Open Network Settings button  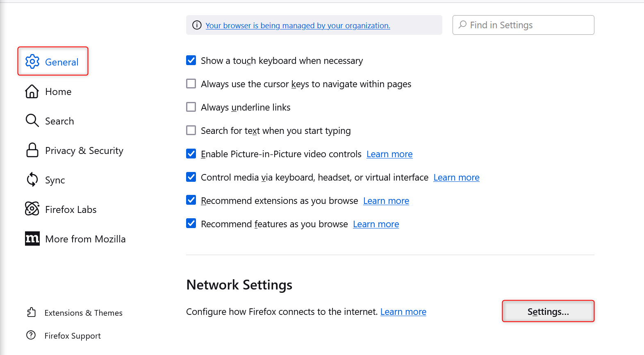(x=548, y=312)
